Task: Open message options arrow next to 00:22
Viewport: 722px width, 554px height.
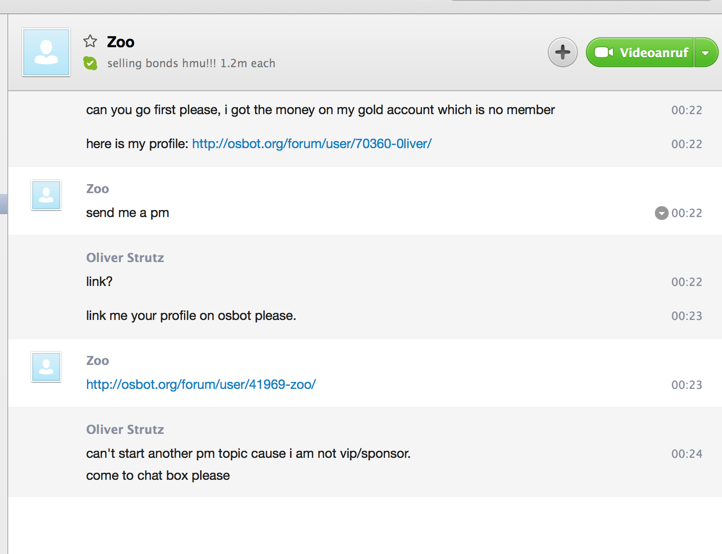Action: [x=661, y=213]
